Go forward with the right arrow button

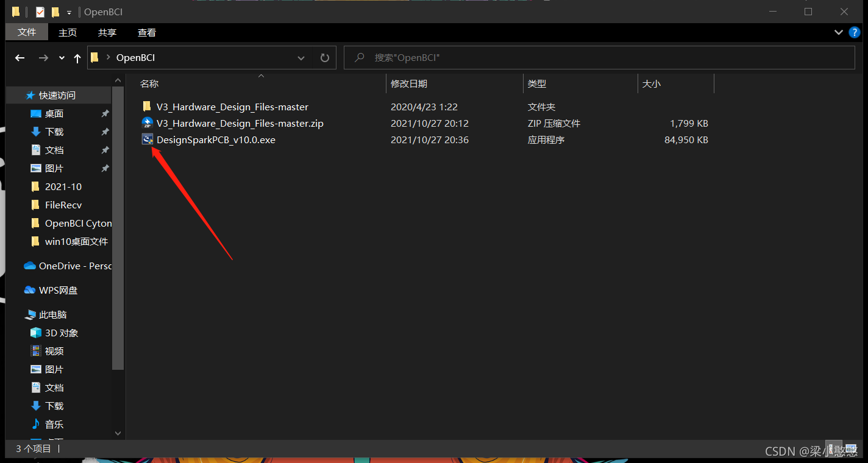(x=43, y=58)
